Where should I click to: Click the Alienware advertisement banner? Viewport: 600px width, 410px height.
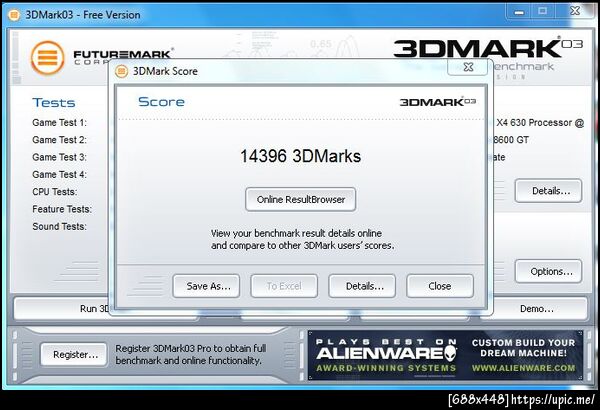445,355
